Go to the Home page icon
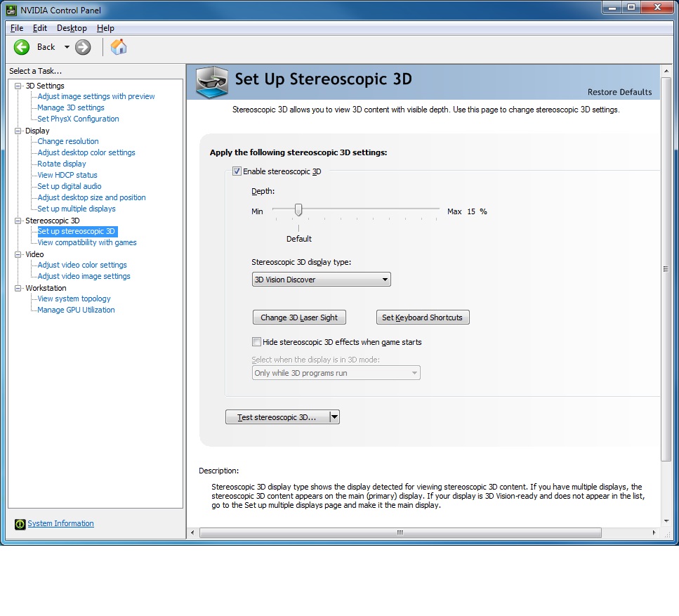The height and width of the screenshot is (616, 679). click(x=118, y=47)
